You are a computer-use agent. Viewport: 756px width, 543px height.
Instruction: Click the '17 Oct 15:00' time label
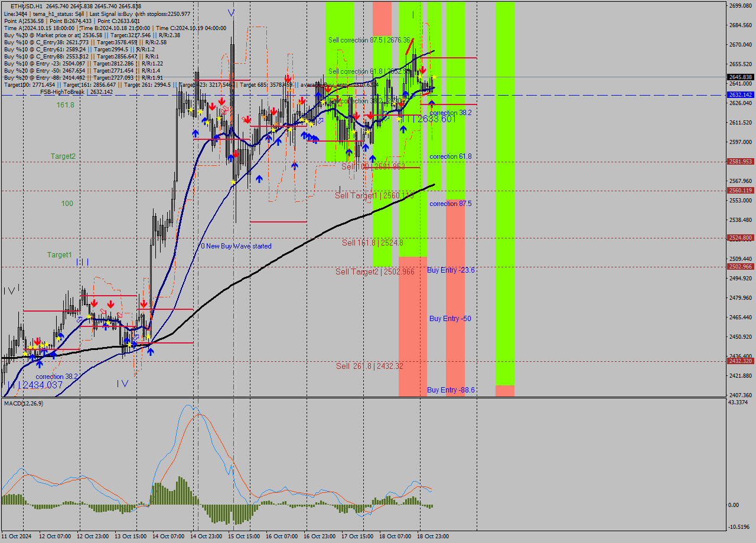point(357,537)
